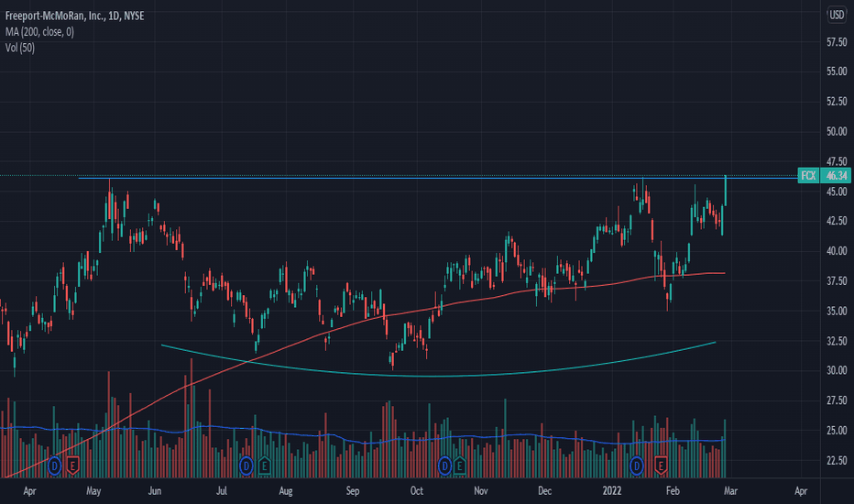Click the Dec label on time axis
854x504 pixels.
tap(544, 491)
